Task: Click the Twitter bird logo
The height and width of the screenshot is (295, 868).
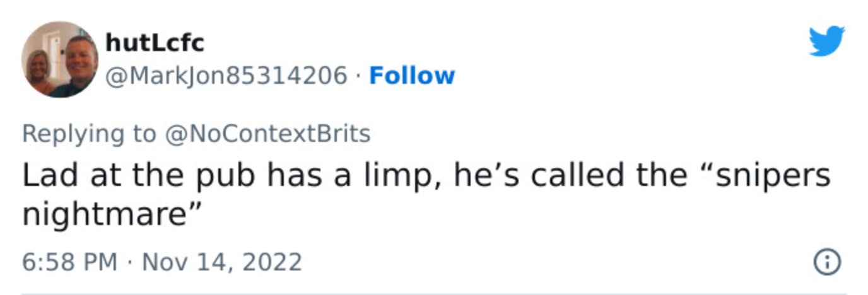Action: point(826,41)
